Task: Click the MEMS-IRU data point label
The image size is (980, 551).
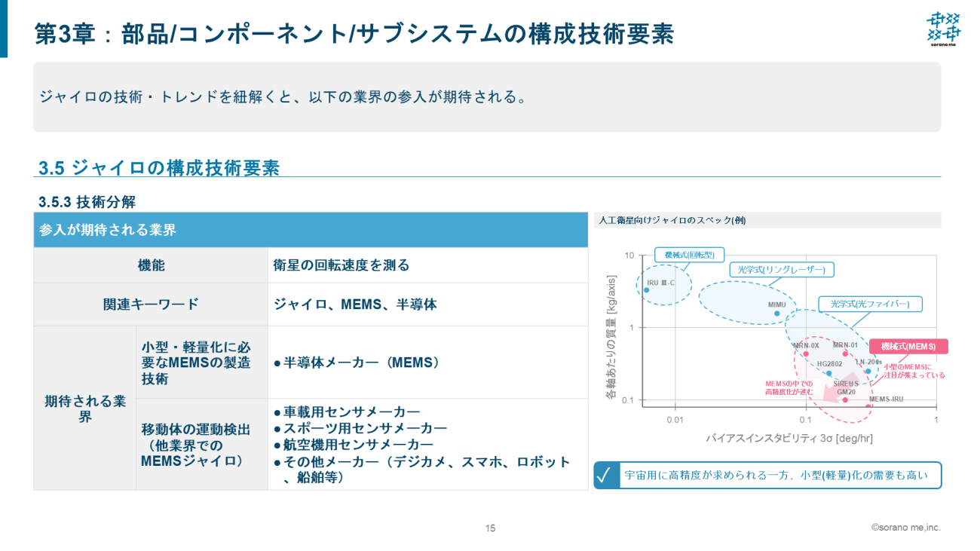Action: click(886, 399)
